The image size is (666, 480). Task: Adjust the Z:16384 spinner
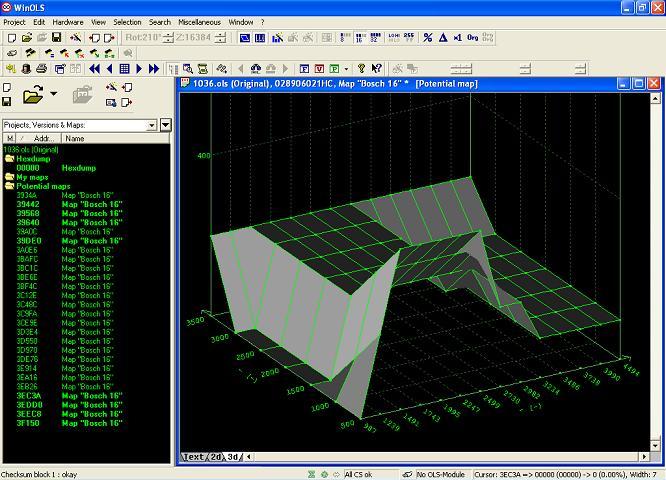pos(220,38)
